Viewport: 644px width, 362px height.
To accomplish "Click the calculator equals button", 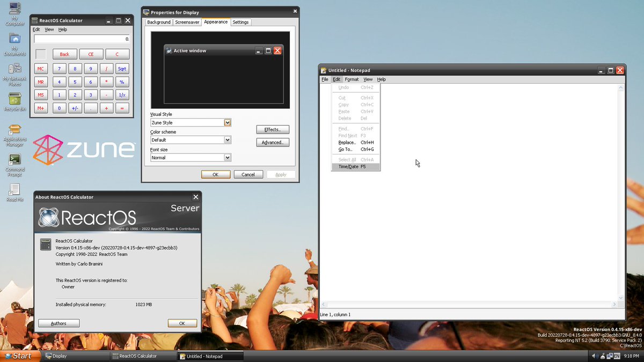I will pyautogui.click(x=122, y=108).
